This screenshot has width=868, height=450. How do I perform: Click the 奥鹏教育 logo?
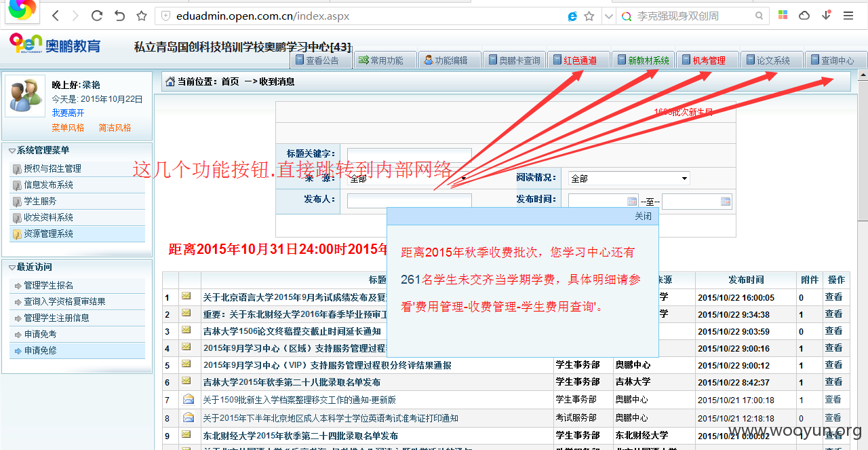55,44
